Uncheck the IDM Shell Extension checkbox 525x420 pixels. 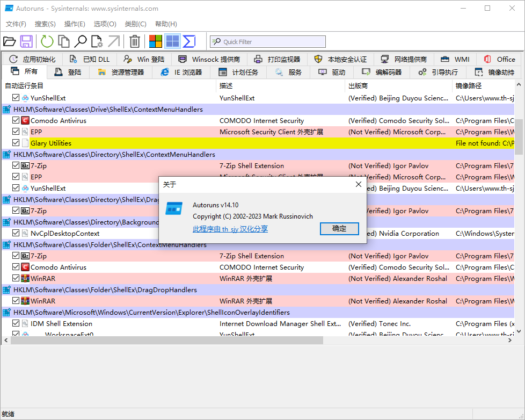point(16,323)
